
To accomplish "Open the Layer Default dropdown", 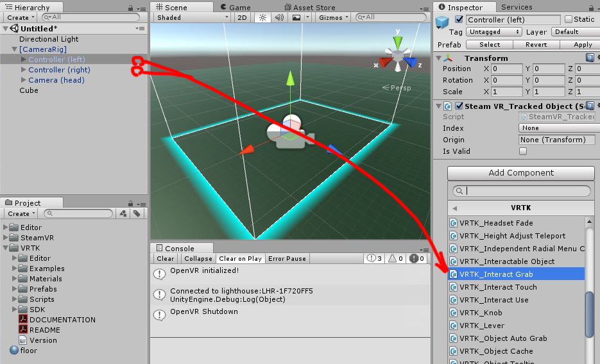I will 576,31.
